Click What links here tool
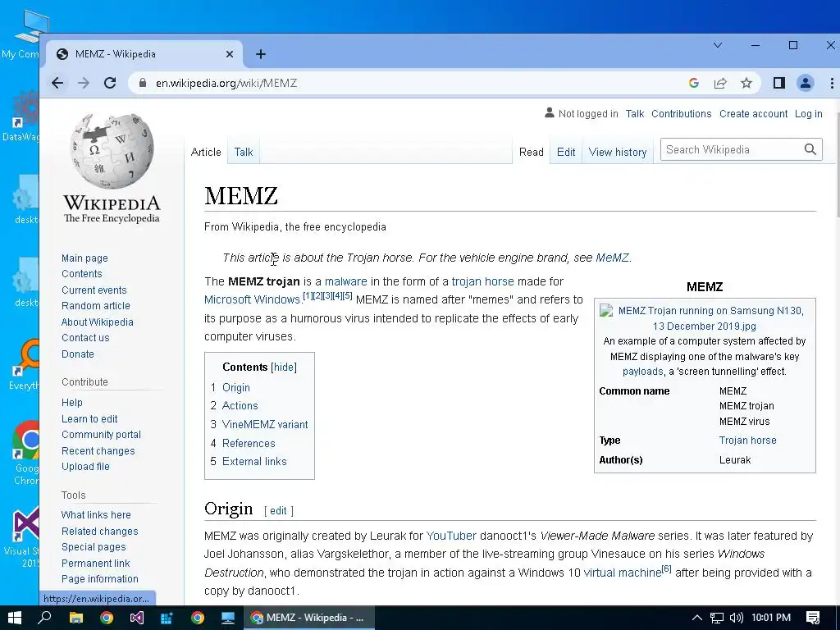 [96, 515]
